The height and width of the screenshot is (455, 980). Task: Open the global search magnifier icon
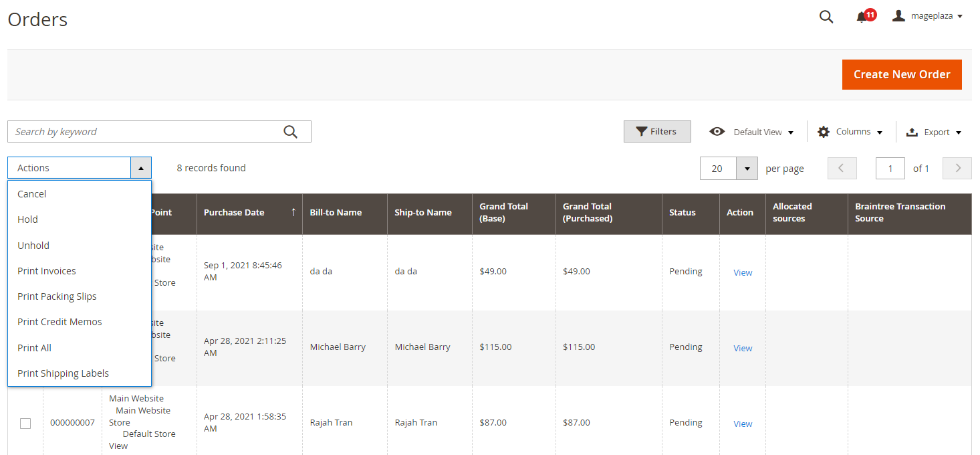[x=826, y=17]
